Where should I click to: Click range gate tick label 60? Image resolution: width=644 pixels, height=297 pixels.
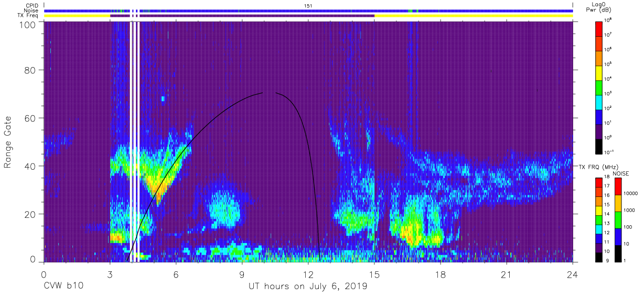[x=29, y=118]
